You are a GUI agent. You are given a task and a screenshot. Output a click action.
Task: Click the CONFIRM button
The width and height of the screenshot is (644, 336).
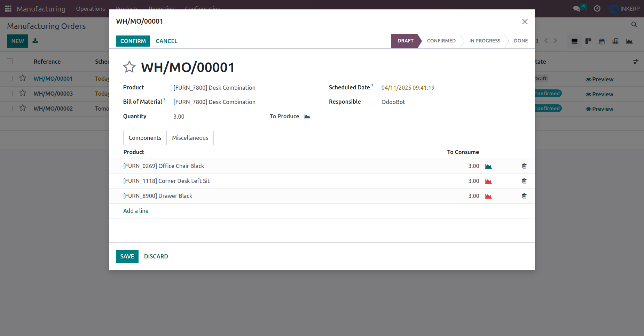pyautogui.click(x=133, y=41)
